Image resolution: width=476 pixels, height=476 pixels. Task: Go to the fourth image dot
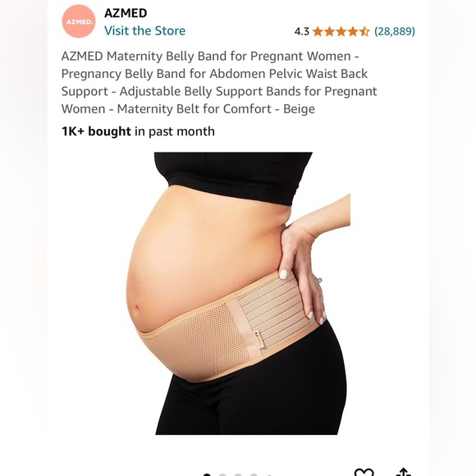(254, 474)
